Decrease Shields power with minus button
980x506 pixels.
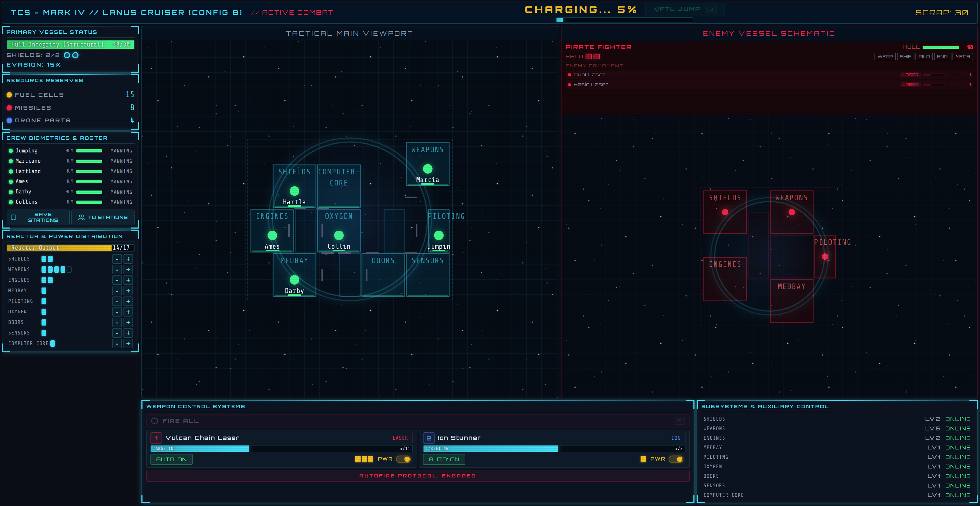coord(117,259)
